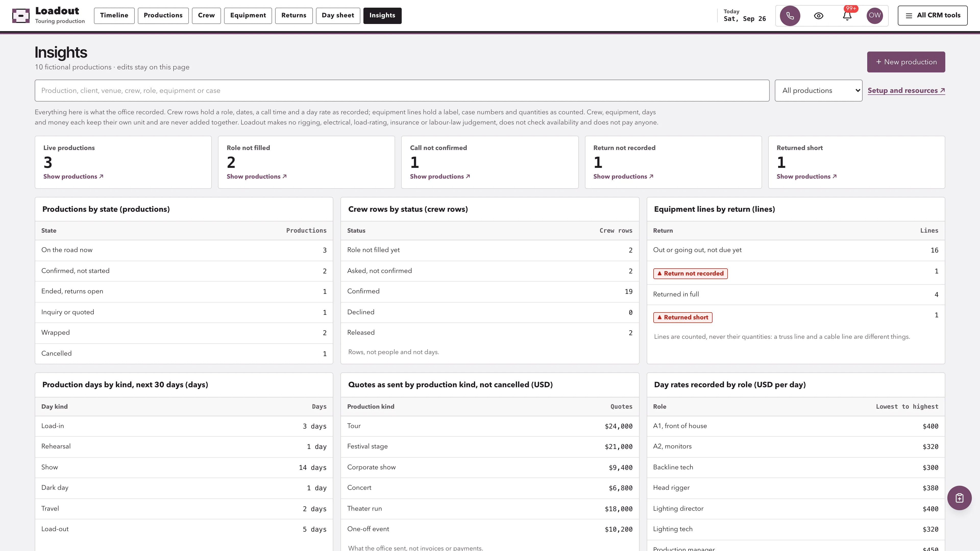The height and width of the screenshot is (551, 980).
Task: Show productions under Live productions
Action: coord(73,177)
